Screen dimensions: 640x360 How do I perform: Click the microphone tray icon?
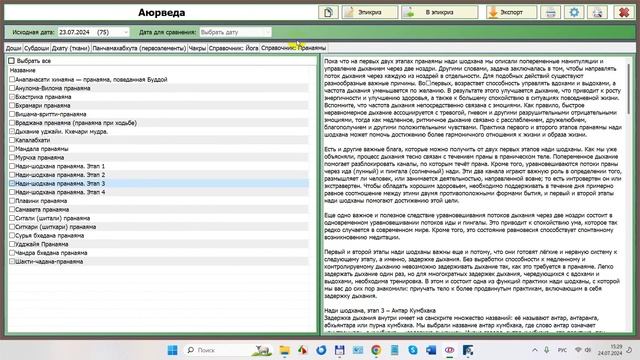point(547,350)
